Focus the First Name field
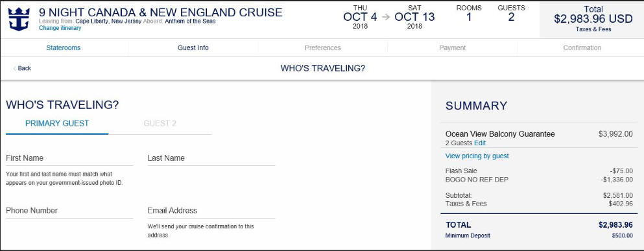The height and width of the screenshot is (251, 644). point(69,158)
